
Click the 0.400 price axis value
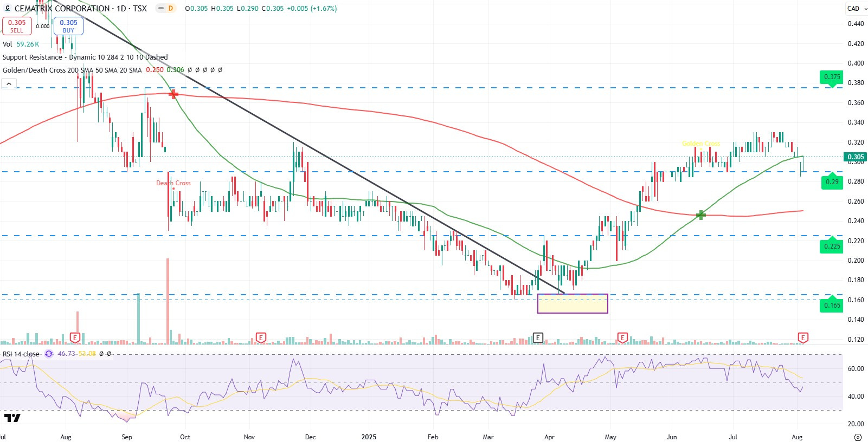pyautogui.click(x=856, y=63)
